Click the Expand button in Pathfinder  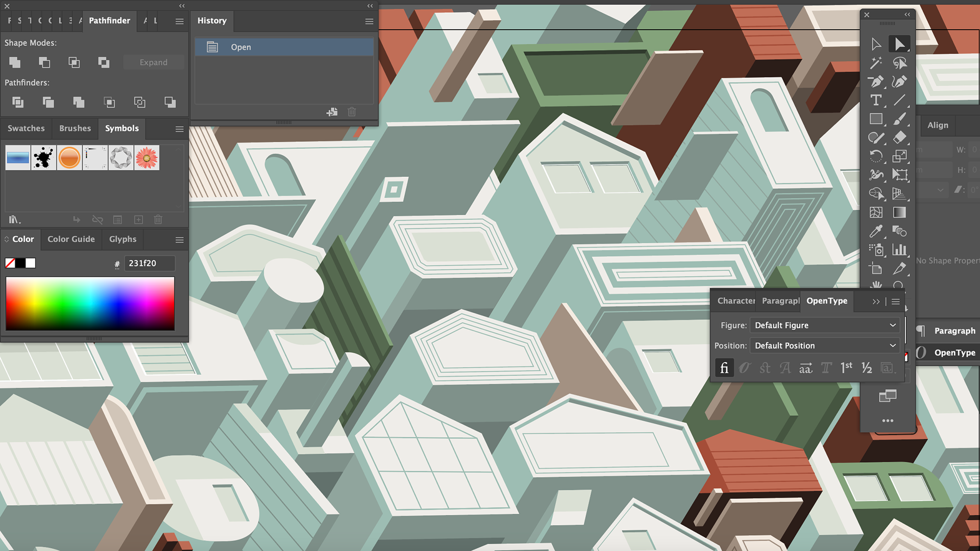[153, 62]
